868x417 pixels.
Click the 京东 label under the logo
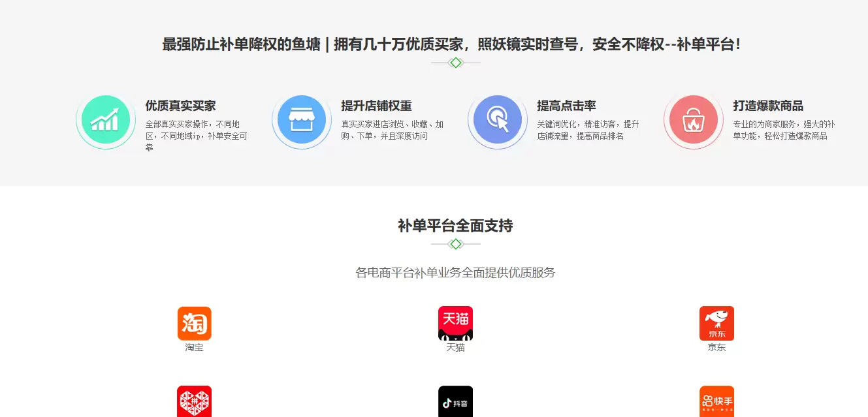click(x=716, y=348)
